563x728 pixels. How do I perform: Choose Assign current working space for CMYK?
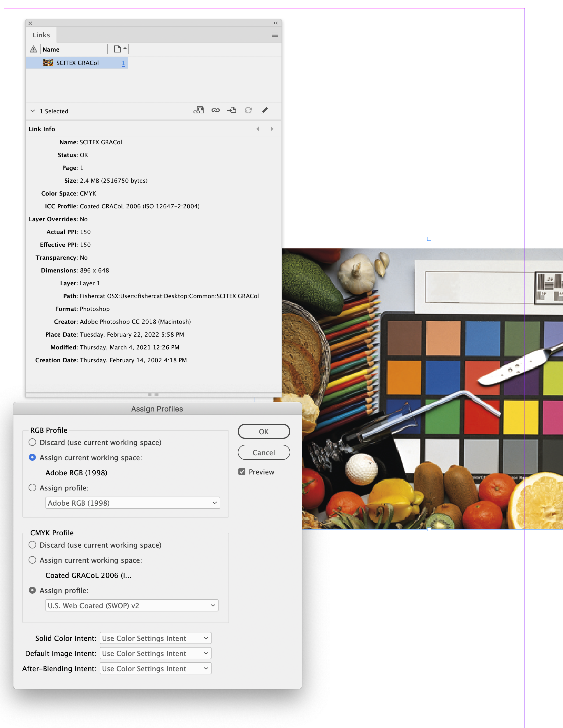click(32, 560)
